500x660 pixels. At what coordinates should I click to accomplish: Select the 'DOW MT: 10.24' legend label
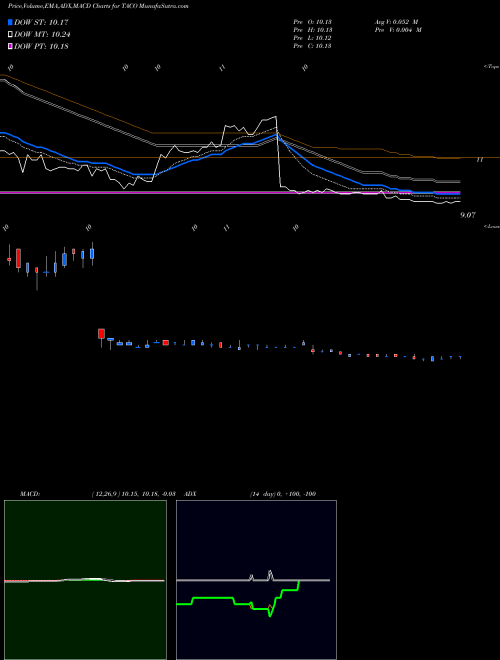pyautogui.click(x=42, y=35)
